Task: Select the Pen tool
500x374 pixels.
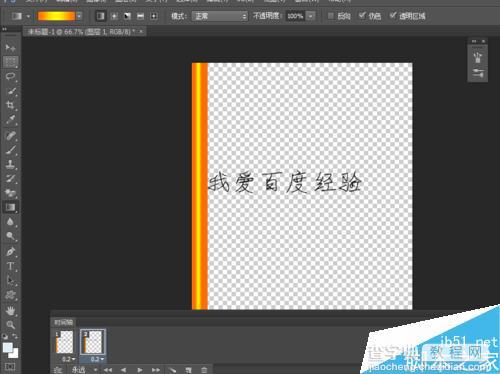Action: click(x=10, y=252)
